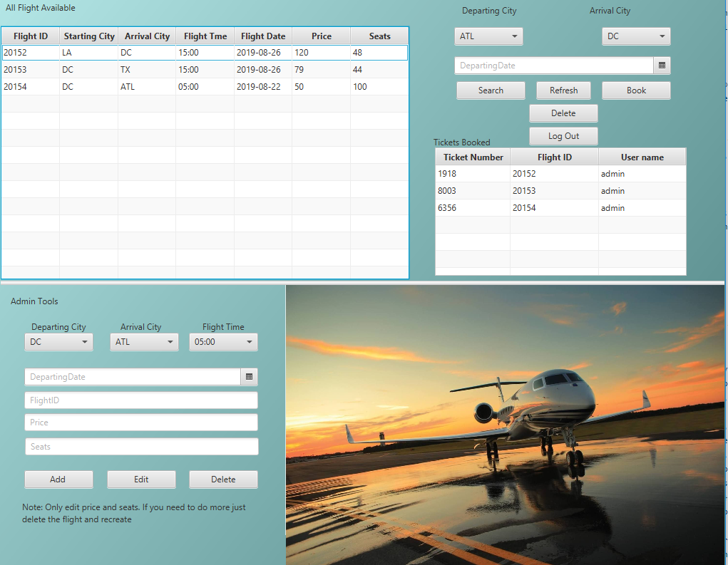Select flight 20152 row
The width and height of the screenshot is (728, 565).
click(205, 53)
